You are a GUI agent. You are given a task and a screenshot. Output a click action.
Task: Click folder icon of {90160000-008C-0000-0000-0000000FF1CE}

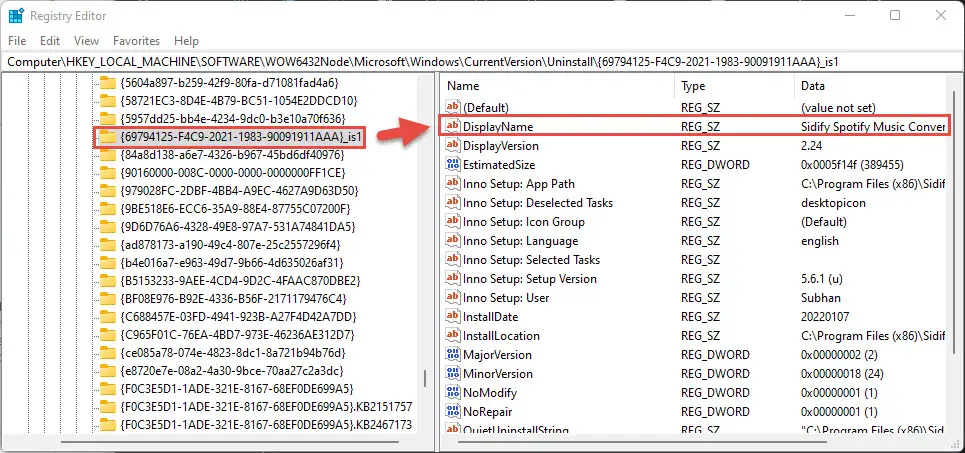[108, 172]
